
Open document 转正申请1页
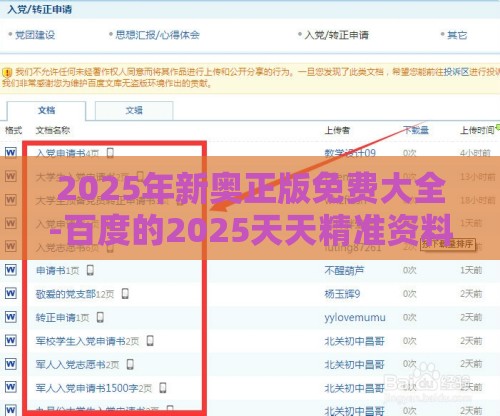pos(62,317)
